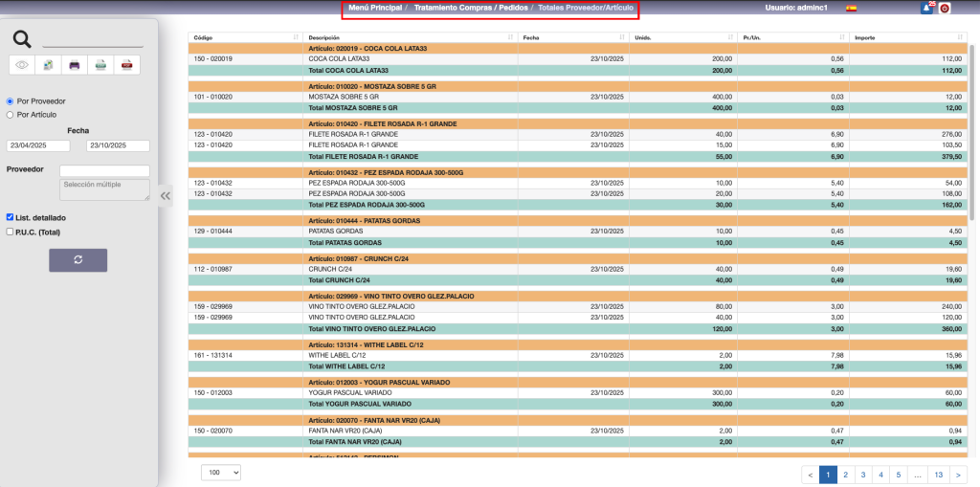The image size is (980, 487).
Task: Go to Menú Principal in breadcrumb
Action: click(x=373, y=8)
